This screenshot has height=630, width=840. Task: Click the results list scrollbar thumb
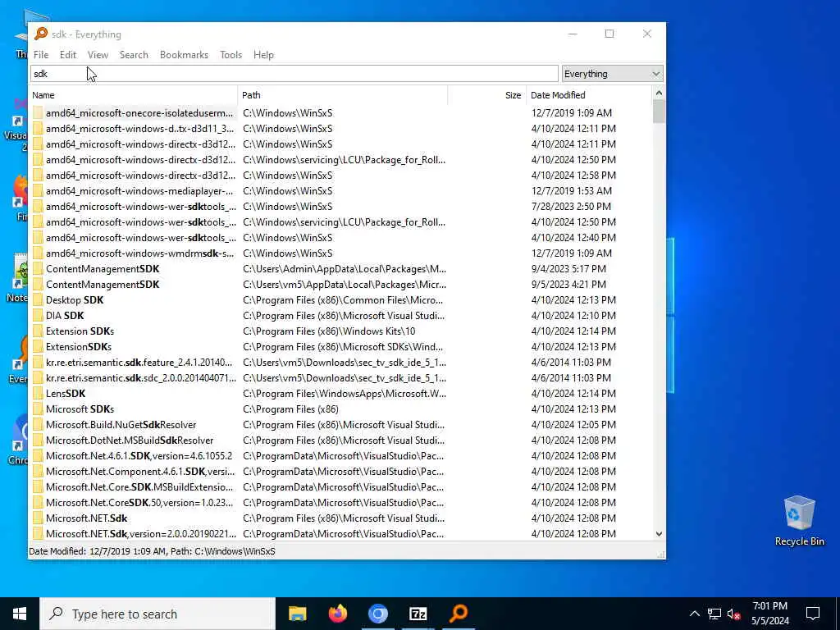(659, 112)
